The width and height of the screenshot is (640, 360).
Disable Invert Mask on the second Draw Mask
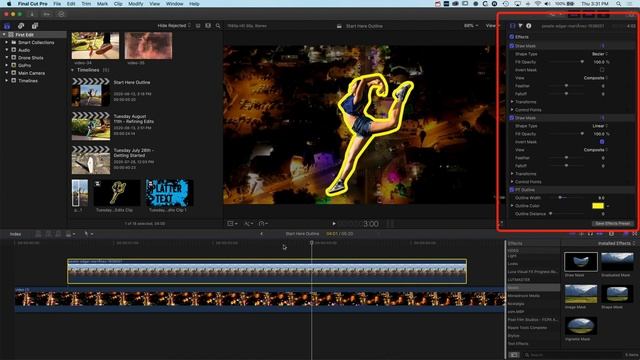pos(602,142)
